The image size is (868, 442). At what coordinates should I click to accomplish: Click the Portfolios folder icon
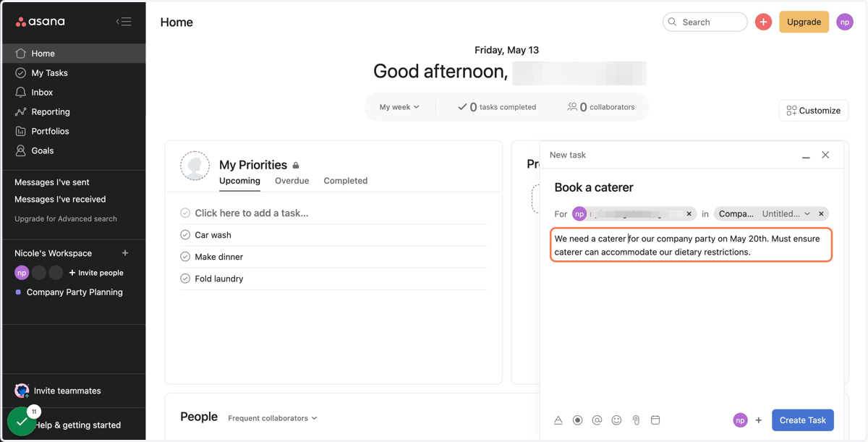coord(20,131)
